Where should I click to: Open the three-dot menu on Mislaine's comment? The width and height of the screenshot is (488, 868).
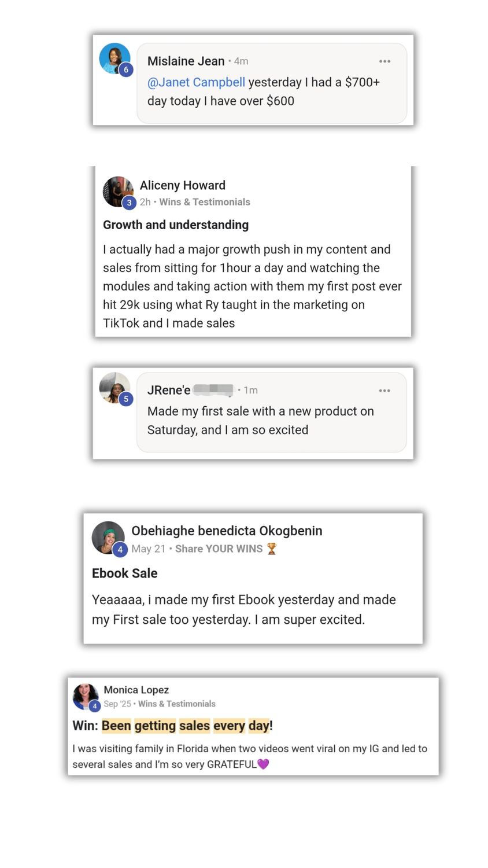[x=385, y=61]
